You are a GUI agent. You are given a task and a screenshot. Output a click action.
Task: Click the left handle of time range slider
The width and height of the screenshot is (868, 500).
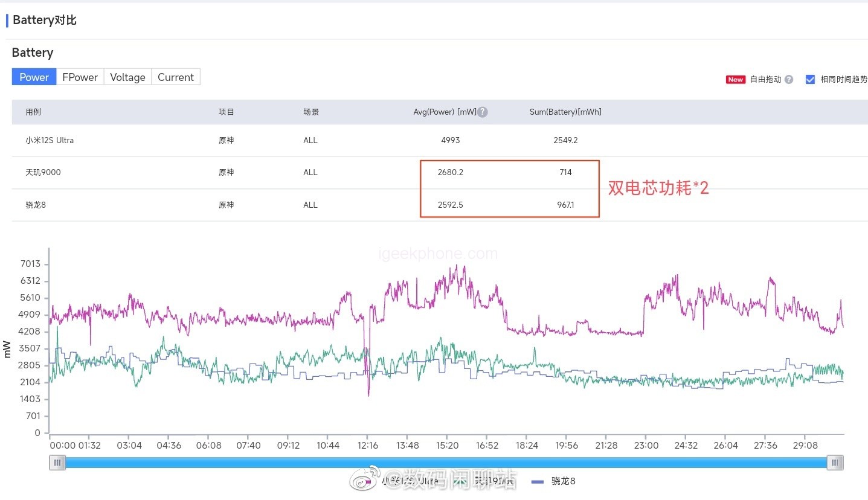57,463
